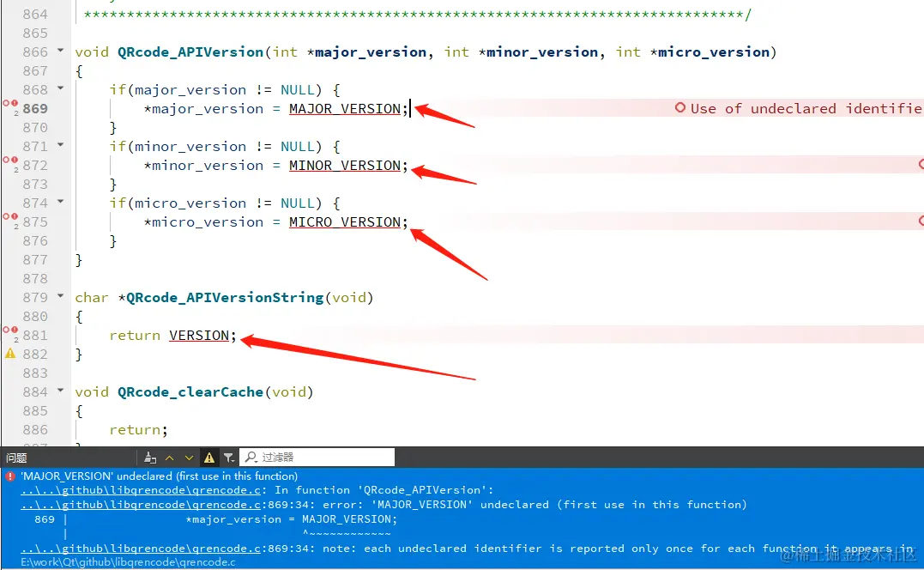This screenshot has width=924, height=570.
Task: Select the 问题 (Issues) panel tab
Action: [x=15, y=457]
